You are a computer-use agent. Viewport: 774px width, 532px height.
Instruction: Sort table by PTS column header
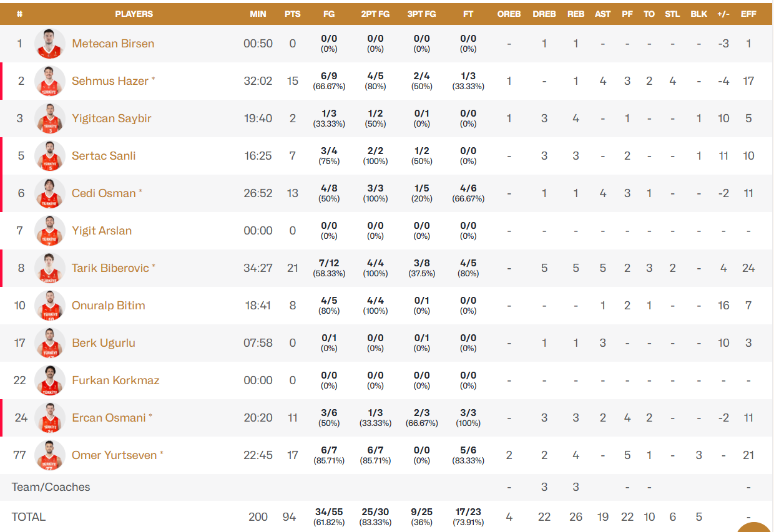[x=292, y=14]
